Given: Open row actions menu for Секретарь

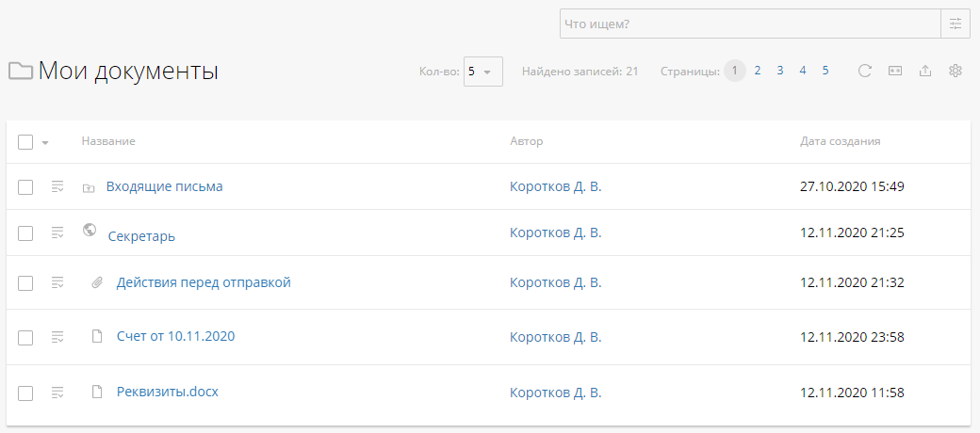Looking at the screenshot, I should (57, 233).
